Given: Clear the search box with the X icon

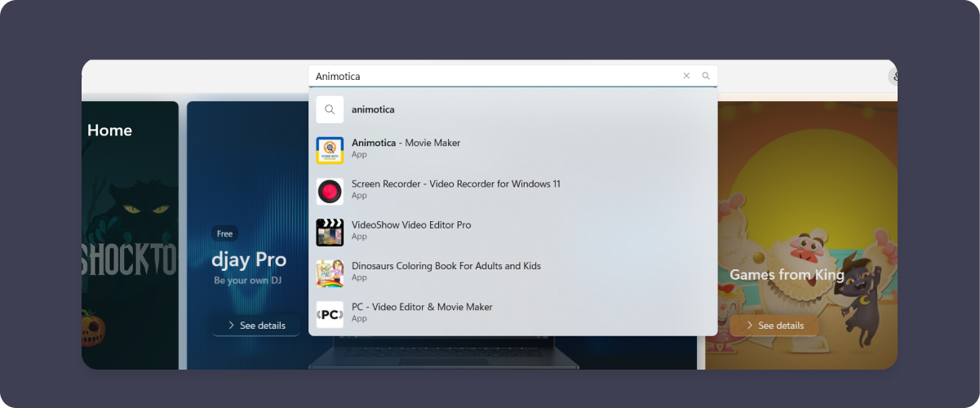Looking at the screenshot, I should 686,76.
